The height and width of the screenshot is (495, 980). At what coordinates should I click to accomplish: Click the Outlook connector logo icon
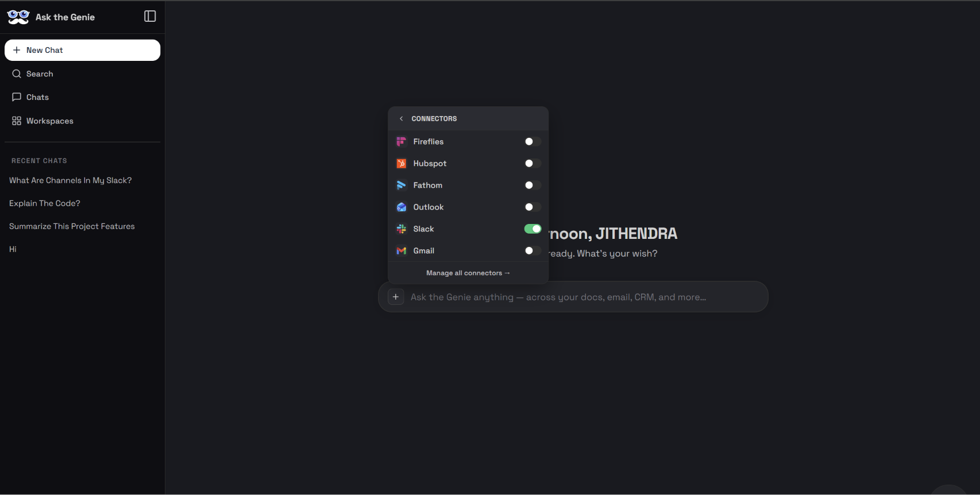(402, 207)
